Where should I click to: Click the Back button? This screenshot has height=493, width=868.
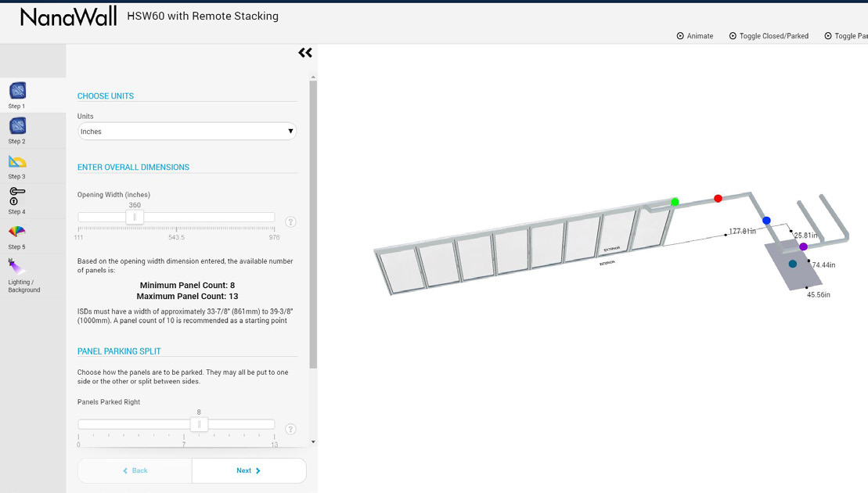(x=135, y=470)
